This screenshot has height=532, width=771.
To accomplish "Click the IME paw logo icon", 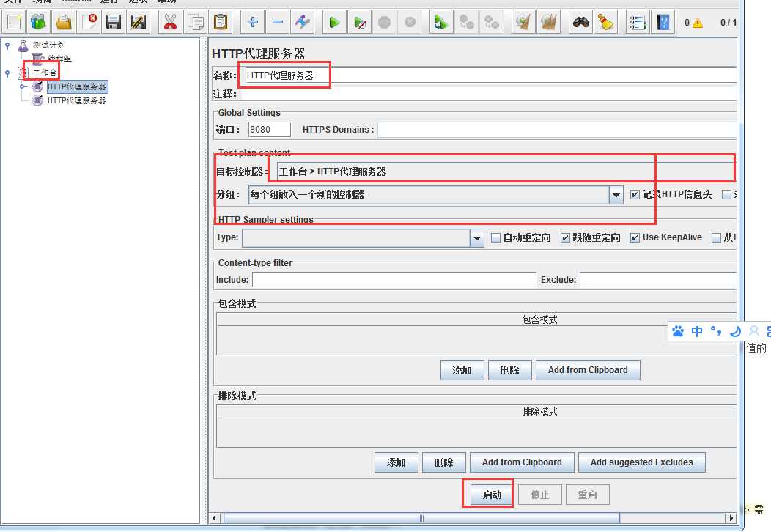I will [678, 331].
